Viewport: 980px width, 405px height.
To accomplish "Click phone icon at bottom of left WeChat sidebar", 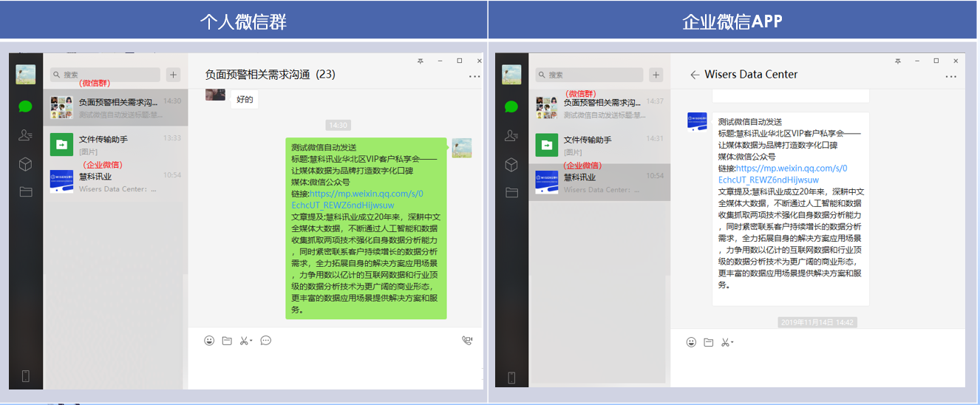I will (26, 376).
